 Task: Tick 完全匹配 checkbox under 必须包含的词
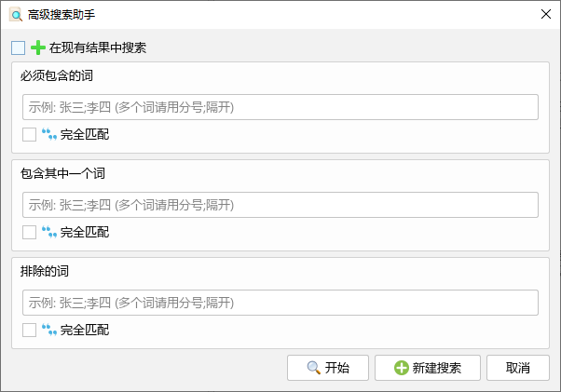30,134
